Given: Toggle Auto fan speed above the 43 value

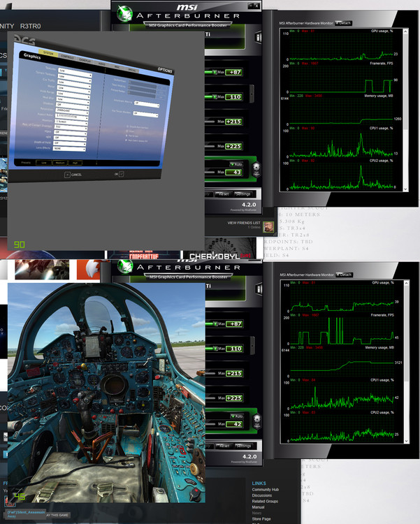Looking at the screenshot, I should 236,164.
